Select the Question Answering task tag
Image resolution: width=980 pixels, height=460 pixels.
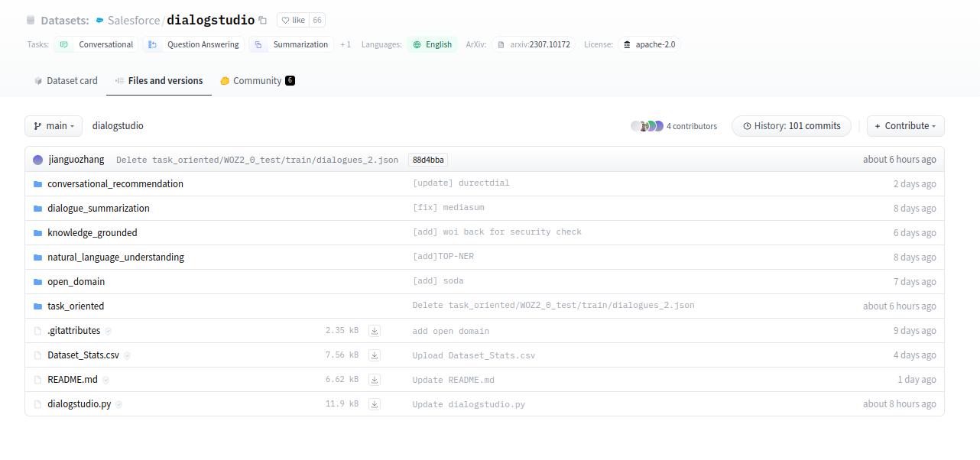pyautogui.click(x=203, y=44)
